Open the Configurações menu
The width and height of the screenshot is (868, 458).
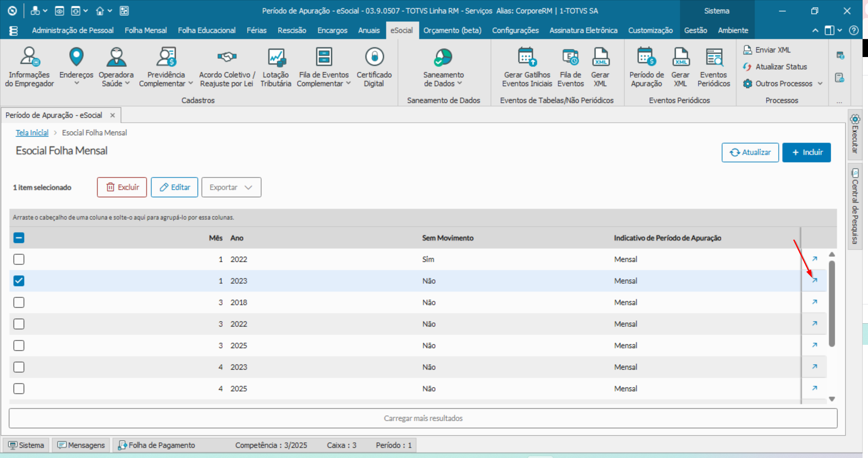[x=515, y=30]
